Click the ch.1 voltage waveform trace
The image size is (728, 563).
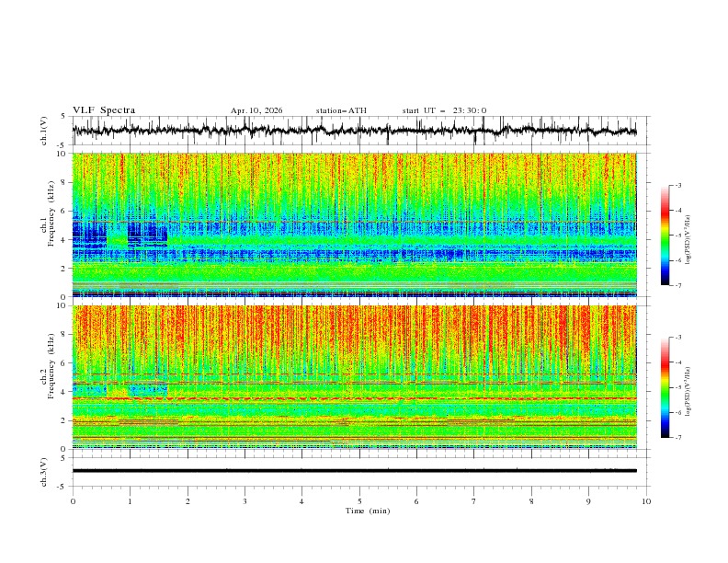click(x=354, y=131)
